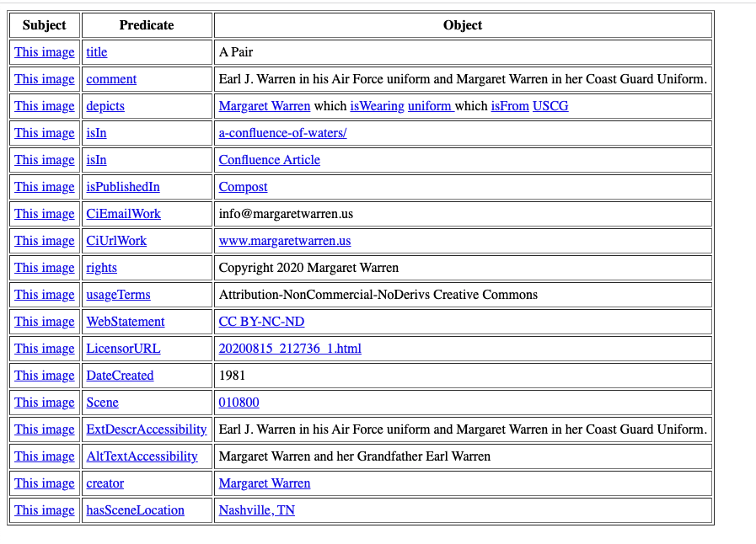Visit the www.margaretwarren.us link
Screen dimensions: 756x544
(285, 241)
